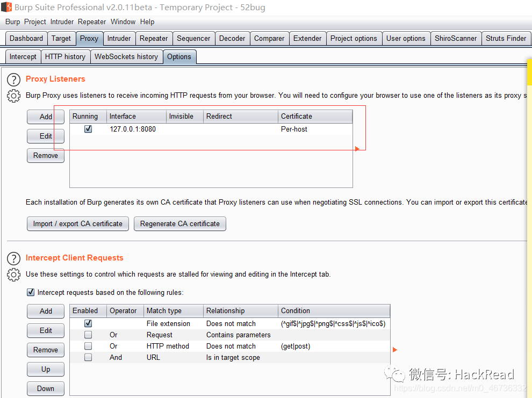Image resolution: width=532 pixels, height=398 pixels.
Task: Toggle Intercept requests based on rules checkbox
Action: (x=31, y=292)
